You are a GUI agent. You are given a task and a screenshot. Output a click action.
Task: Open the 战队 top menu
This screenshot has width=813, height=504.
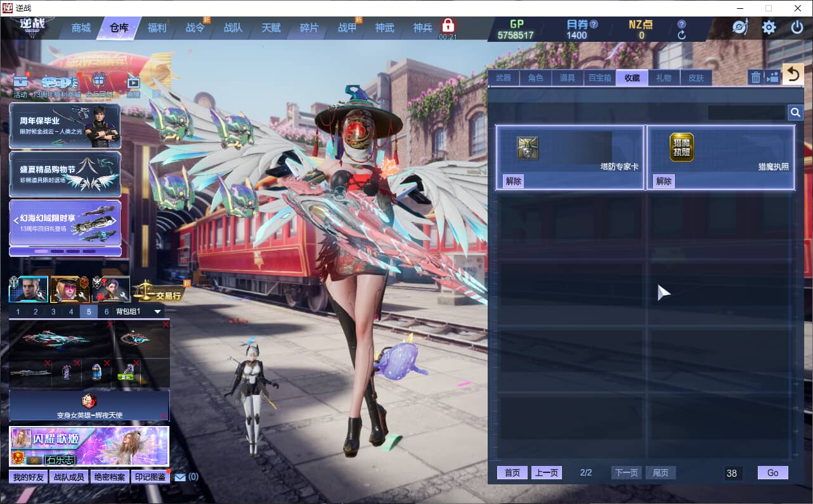click(233, 28)
